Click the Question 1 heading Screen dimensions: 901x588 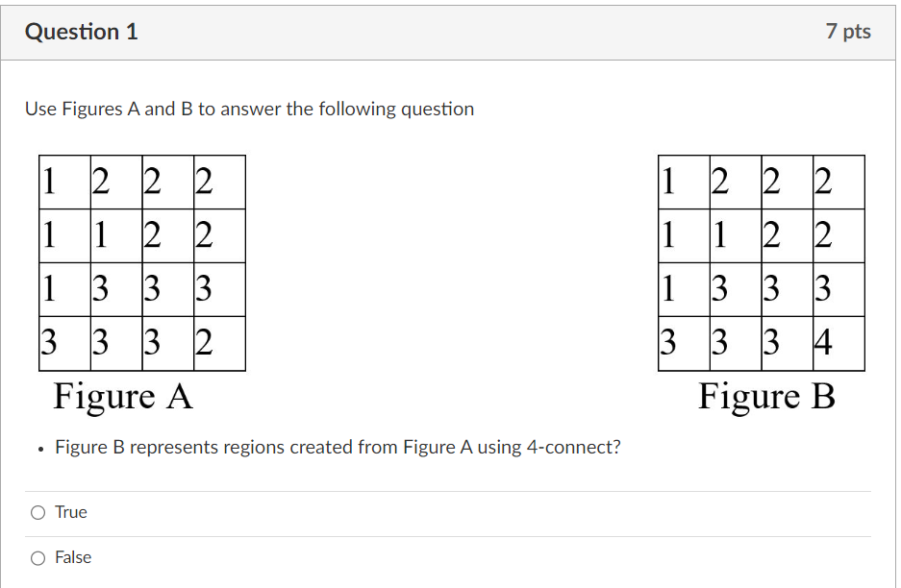point(81,31)
